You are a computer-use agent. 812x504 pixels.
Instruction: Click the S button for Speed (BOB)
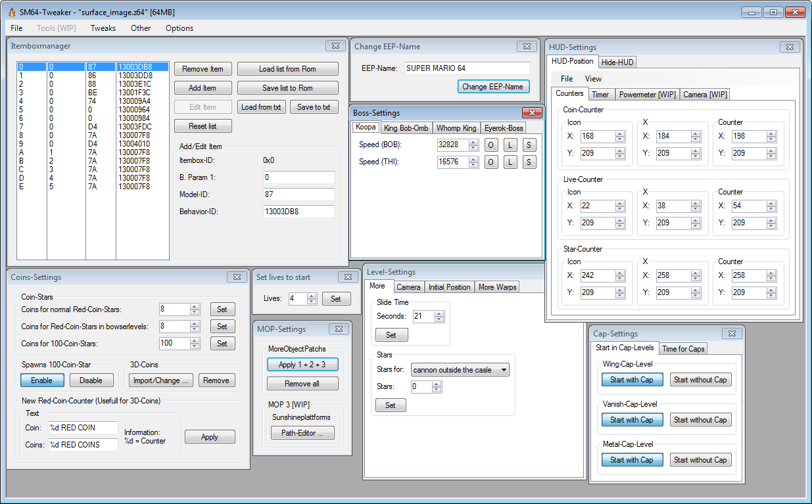click(529, 145)
